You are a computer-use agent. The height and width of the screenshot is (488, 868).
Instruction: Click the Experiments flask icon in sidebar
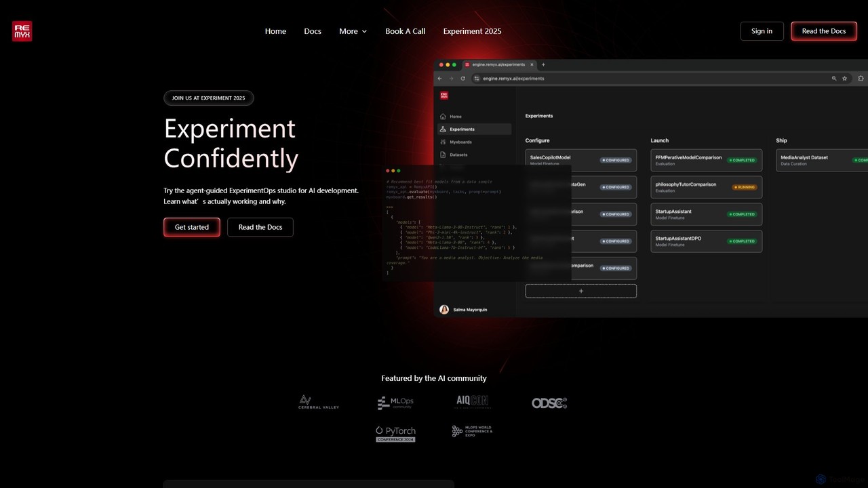443,129
